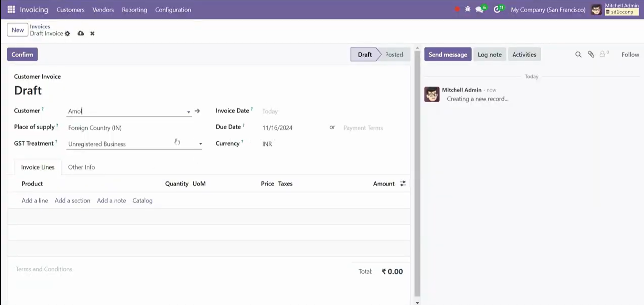
Task: Click the Posted status stage
Action: pyautogui.click(x=394, y=55)
